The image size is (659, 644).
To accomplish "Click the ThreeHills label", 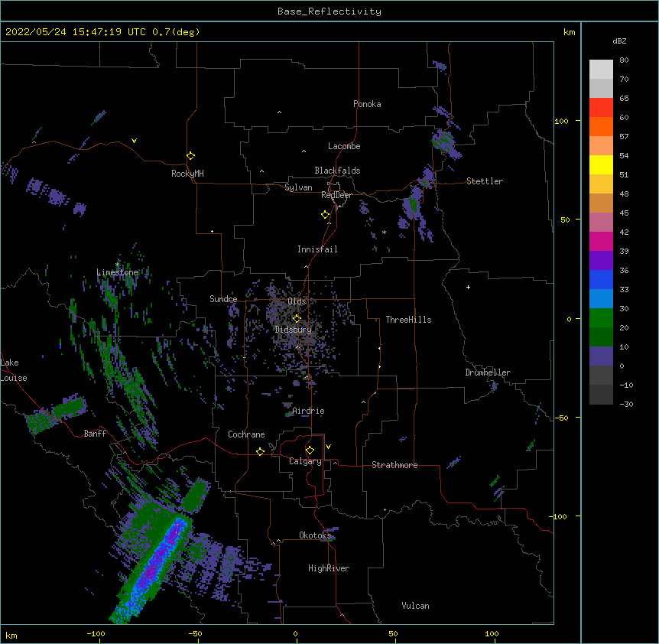I will [408, 320].
